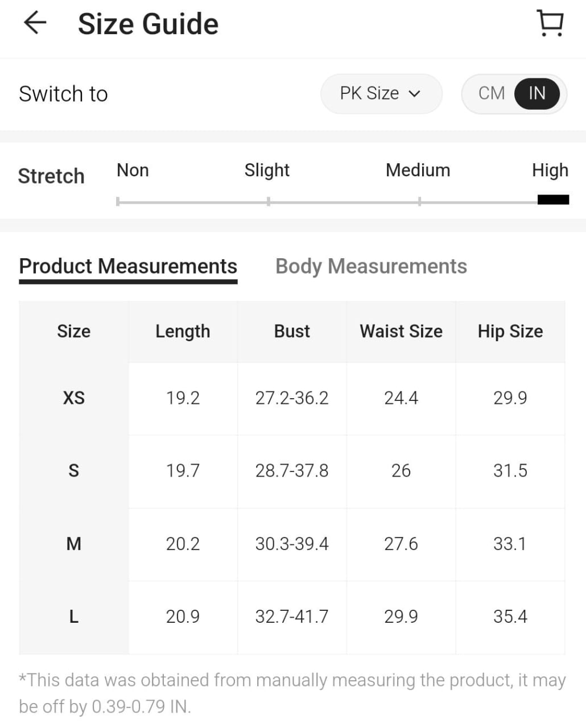Select the IN unit toggle
The image size is (586, 728).
[x=537, y=93]
